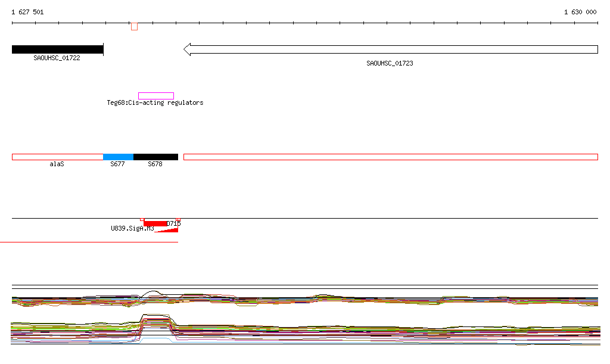Click the black S678 segment

click(x=155, y=157)
